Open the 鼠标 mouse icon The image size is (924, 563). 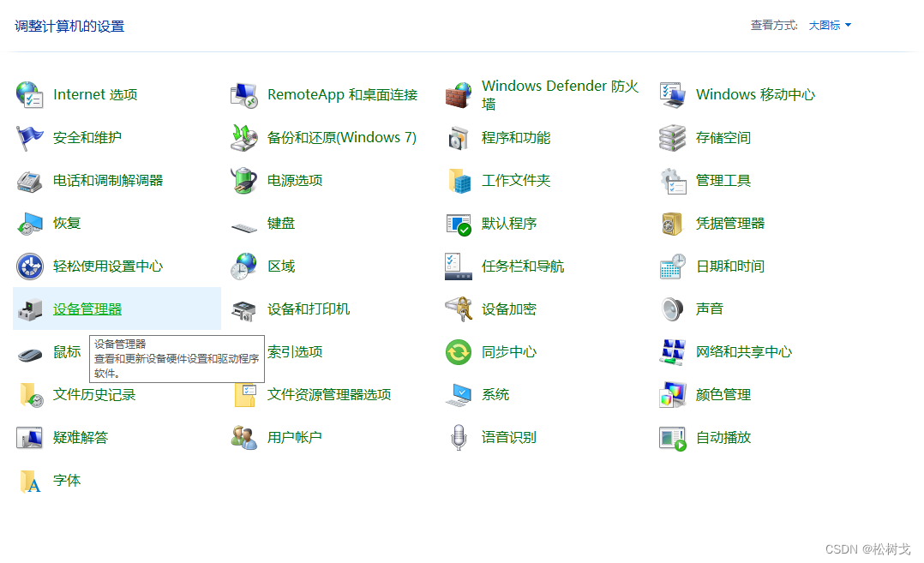[x=29, y=355]
